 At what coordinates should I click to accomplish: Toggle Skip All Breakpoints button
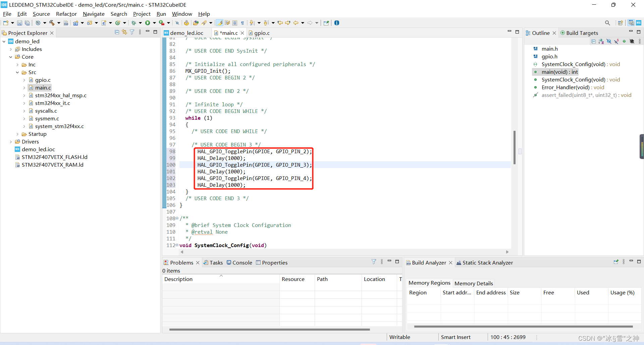177,23
